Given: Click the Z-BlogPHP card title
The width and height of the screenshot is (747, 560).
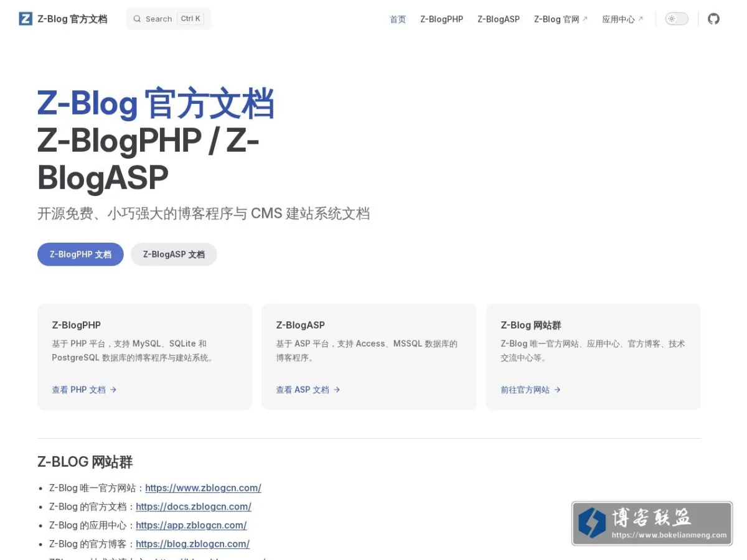Looking at the screenshot, I should (x=76, y=325).
